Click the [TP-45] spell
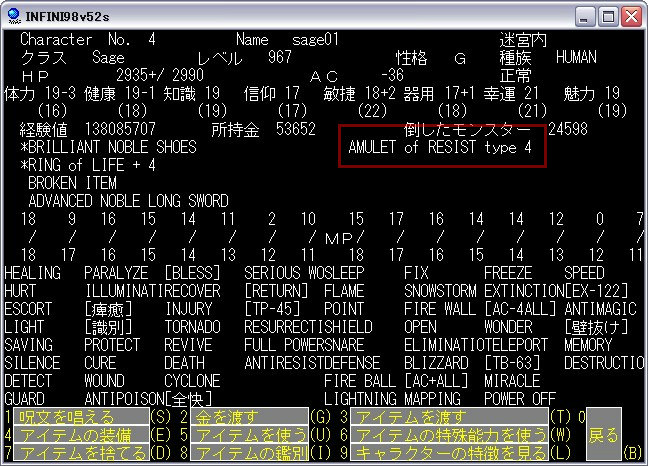 click(273, 309)
